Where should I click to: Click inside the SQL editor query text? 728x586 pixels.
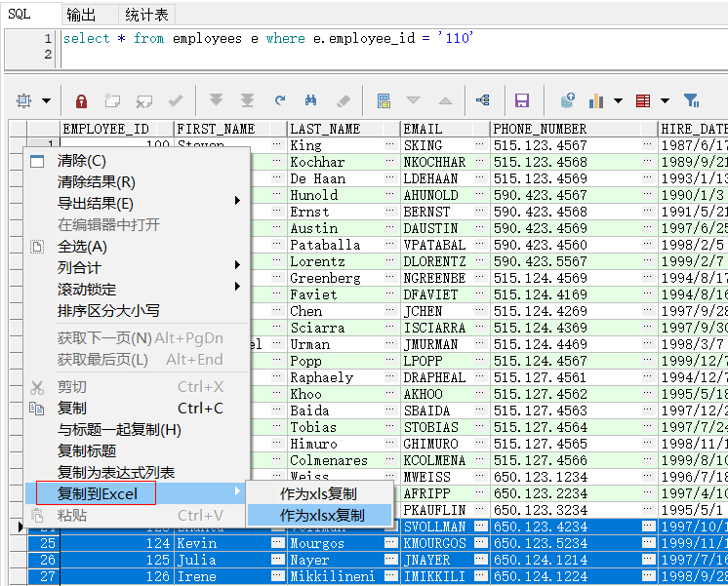click(268, 38)
